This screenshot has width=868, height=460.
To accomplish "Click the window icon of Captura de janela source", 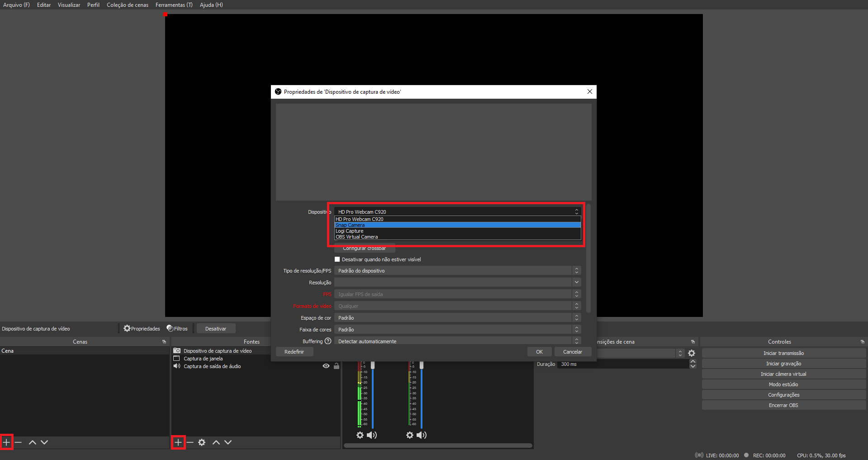I will tap(177, 359).
